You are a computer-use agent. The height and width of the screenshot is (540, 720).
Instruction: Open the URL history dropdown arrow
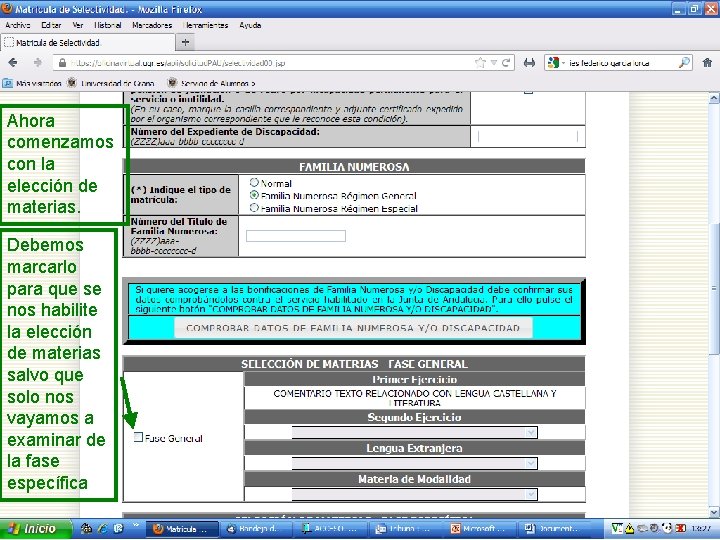coord(494,62)
